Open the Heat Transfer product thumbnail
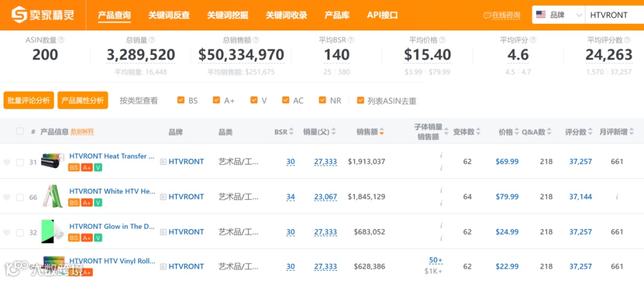Image resolution: width=644 pixels, height=281 pixels. coord(53,161)
